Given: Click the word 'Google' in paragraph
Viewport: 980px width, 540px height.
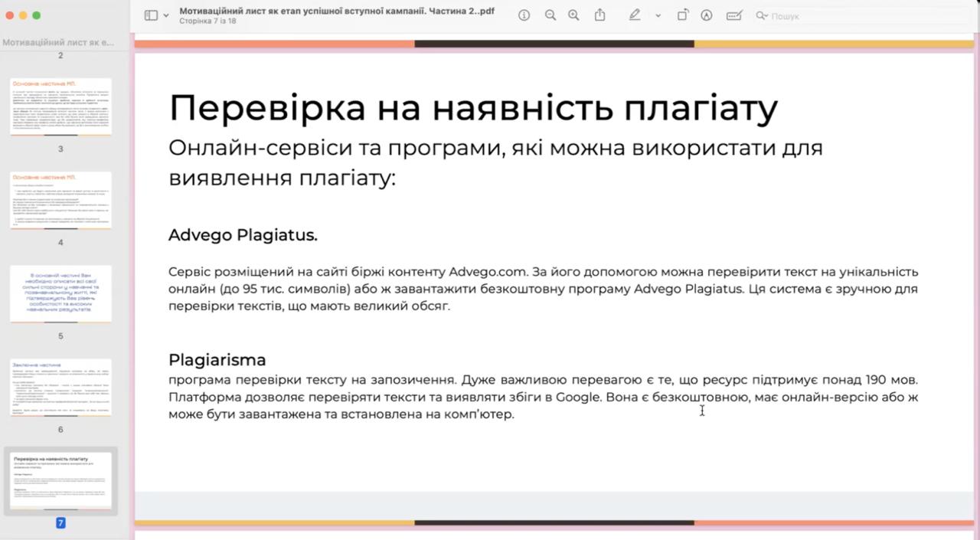Looking at the screenshot, I should point(577,397).
